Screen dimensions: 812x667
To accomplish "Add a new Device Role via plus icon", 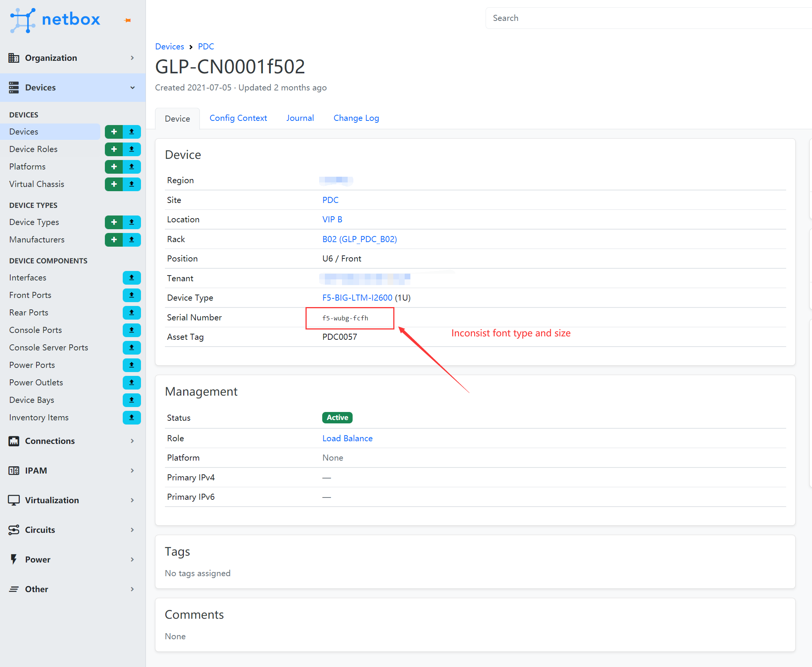I will click(114, 149).
